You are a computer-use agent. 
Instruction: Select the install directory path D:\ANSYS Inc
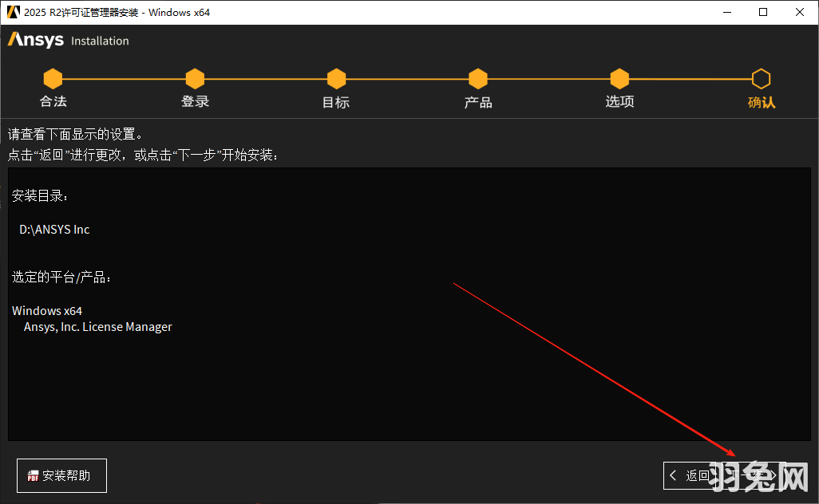[53, 229]
